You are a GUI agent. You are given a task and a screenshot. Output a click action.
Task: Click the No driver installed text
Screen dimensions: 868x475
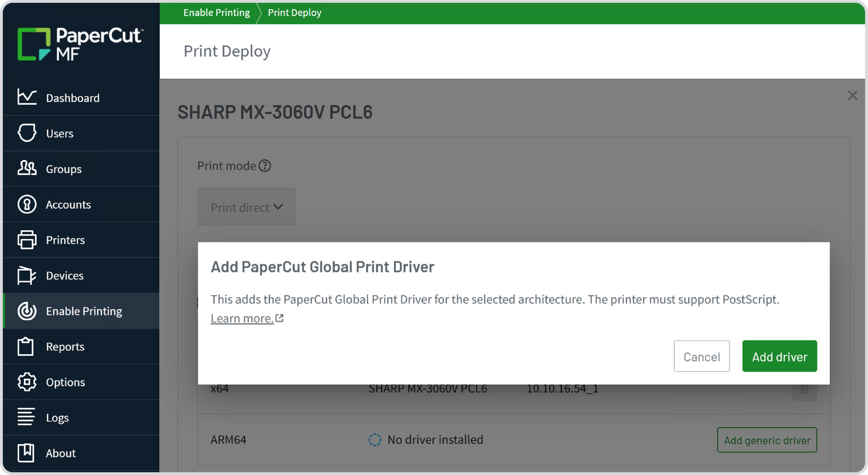point(435,440)
